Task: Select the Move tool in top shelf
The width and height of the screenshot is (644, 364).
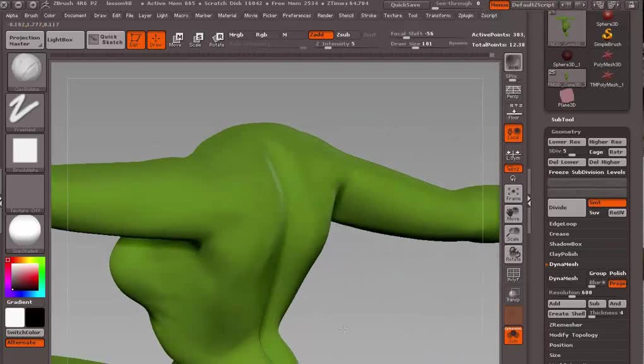Action: [x=176, y=40]
